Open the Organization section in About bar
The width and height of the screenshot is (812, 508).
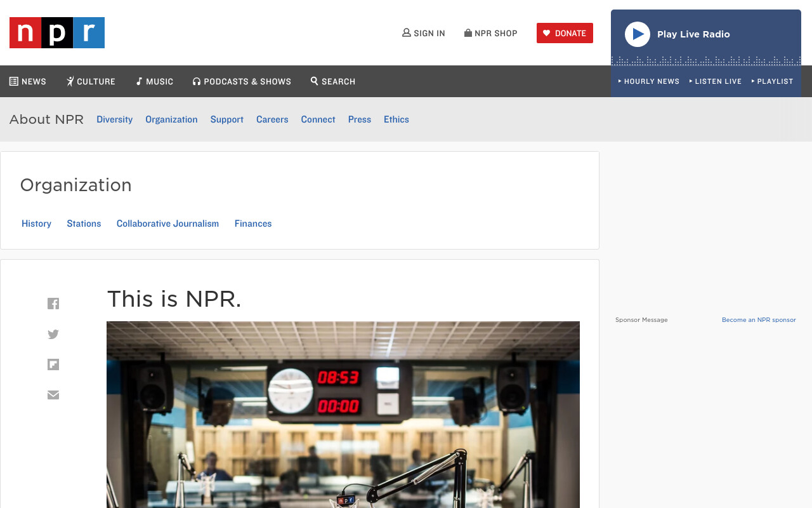click(171, 119)
